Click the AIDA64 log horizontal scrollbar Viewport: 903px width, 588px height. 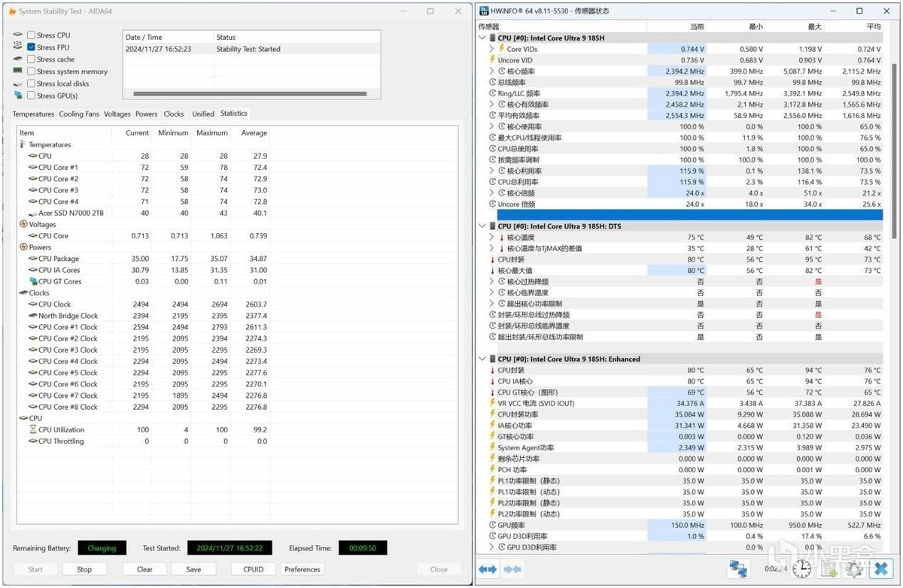click(x=250, y=94)
